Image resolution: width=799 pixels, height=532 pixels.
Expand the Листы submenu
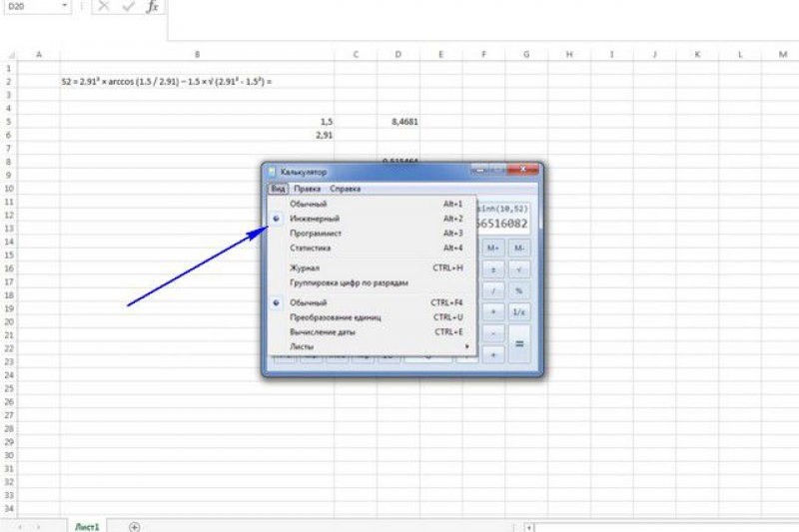point(372,346)
